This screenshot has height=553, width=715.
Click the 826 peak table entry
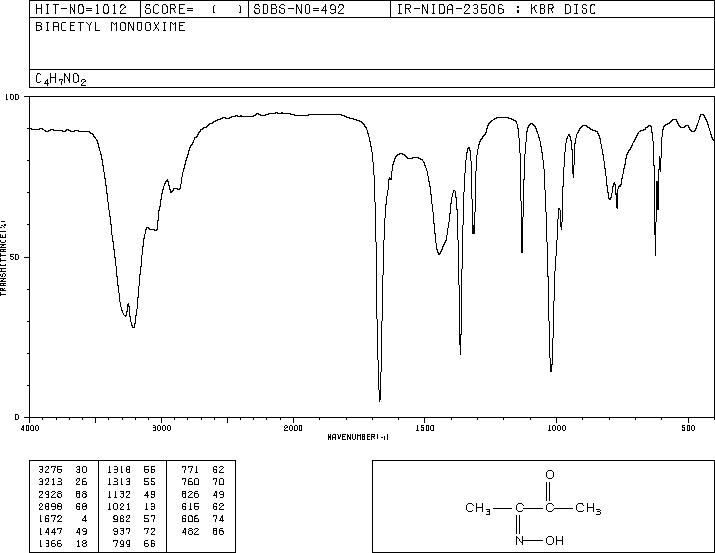[x=190, y=494]
